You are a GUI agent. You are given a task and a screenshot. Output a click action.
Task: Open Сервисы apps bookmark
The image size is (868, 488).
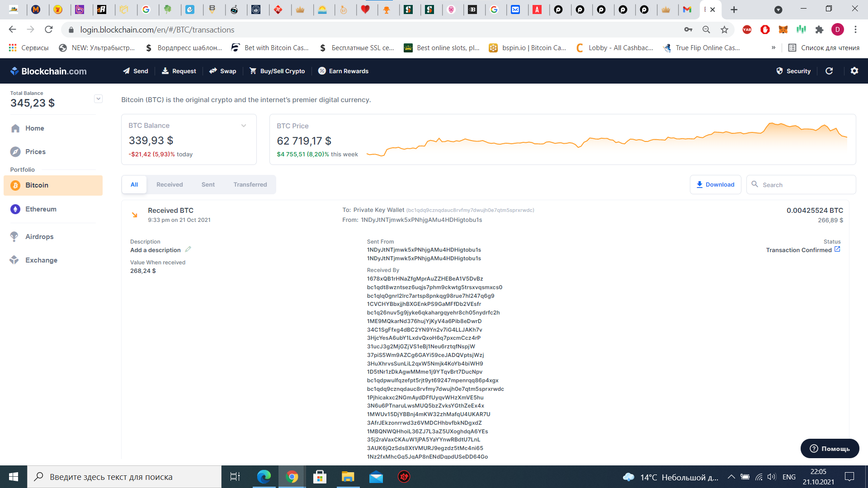[28, 47]
